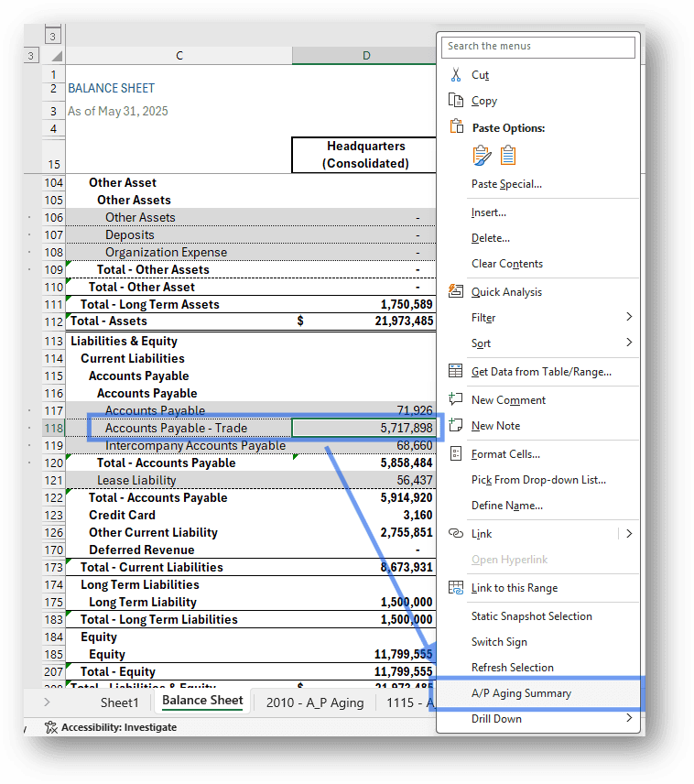Click outline level 3 button beside the column headers
This screenshot has height=784, width=694.
(x=30, y=56)
